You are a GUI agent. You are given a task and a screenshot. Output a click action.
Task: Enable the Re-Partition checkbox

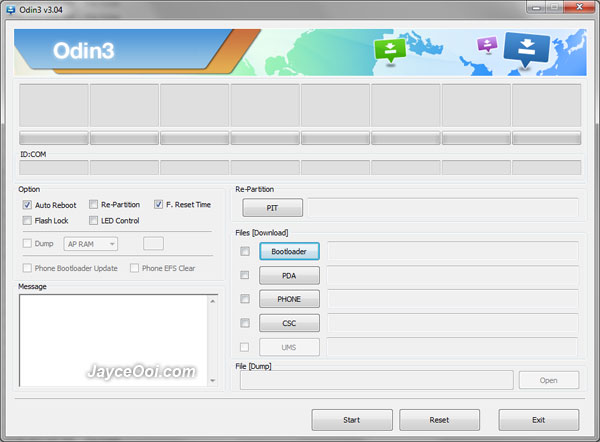(93, 204)
